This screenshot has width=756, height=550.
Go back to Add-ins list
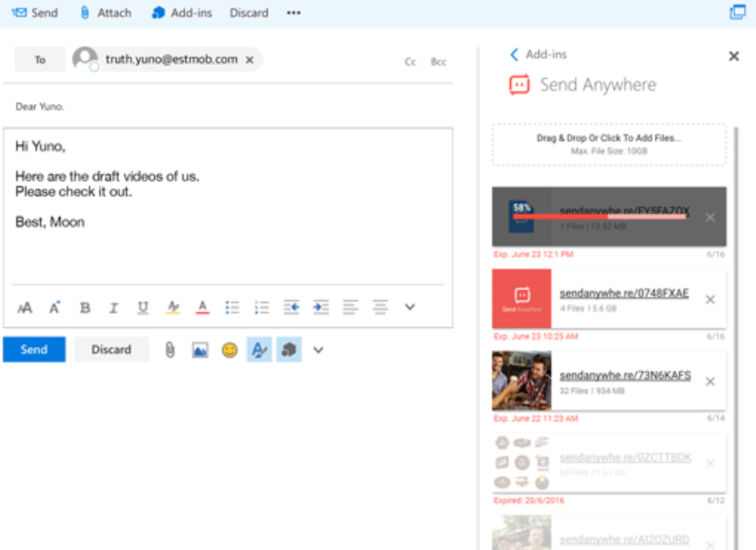[x=539, y=55]
